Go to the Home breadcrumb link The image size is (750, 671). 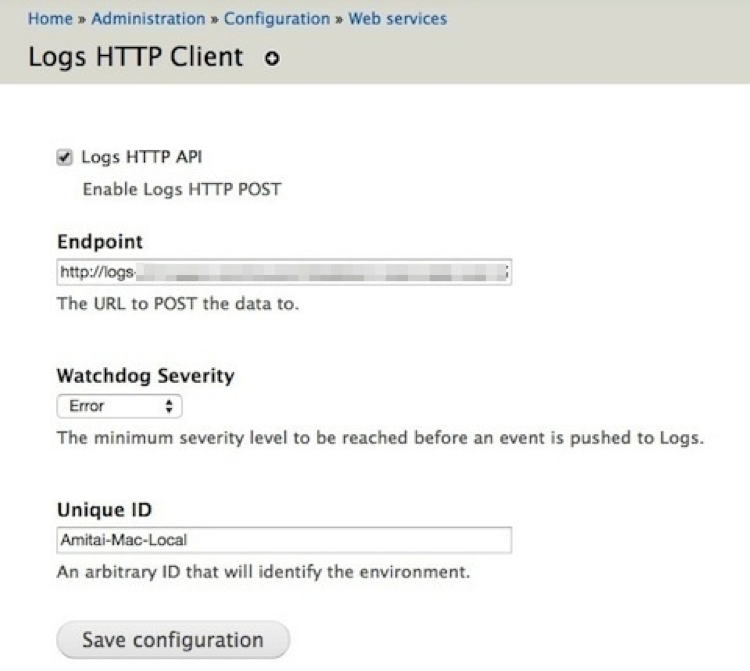(48, 18)
